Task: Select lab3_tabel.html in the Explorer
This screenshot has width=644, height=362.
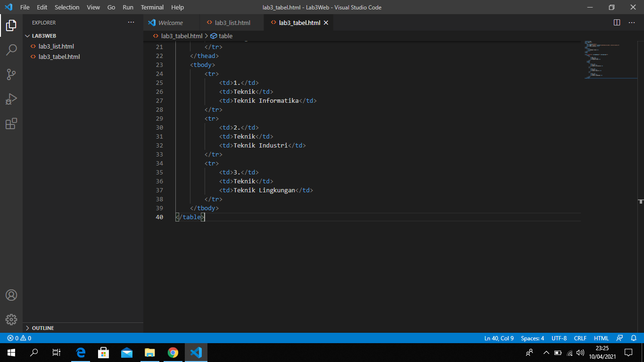Action: 83,57
